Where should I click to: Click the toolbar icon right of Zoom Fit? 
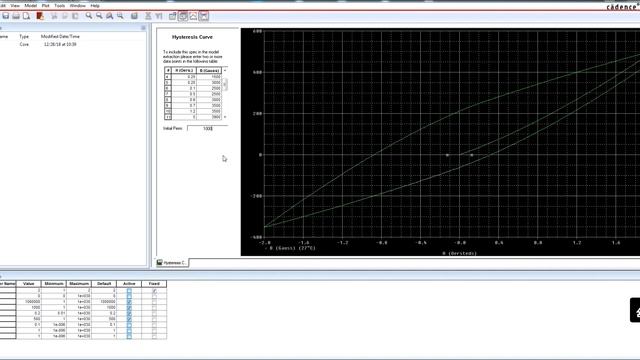point(134,16)
